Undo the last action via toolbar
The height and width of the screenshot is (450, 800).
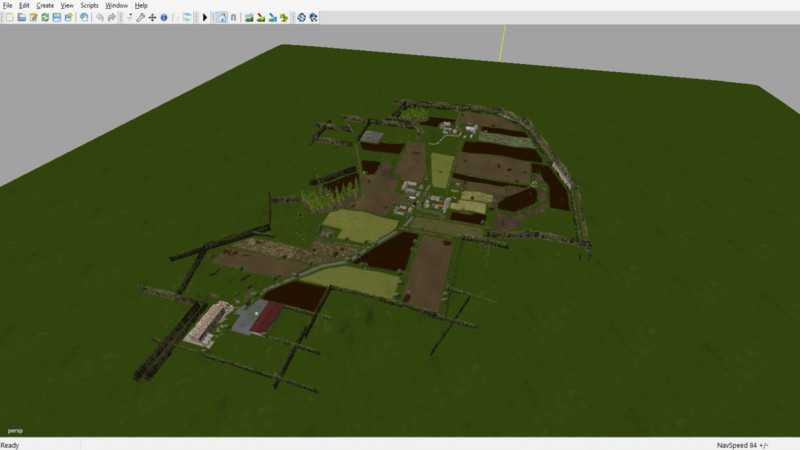click(x=99, y=17)
